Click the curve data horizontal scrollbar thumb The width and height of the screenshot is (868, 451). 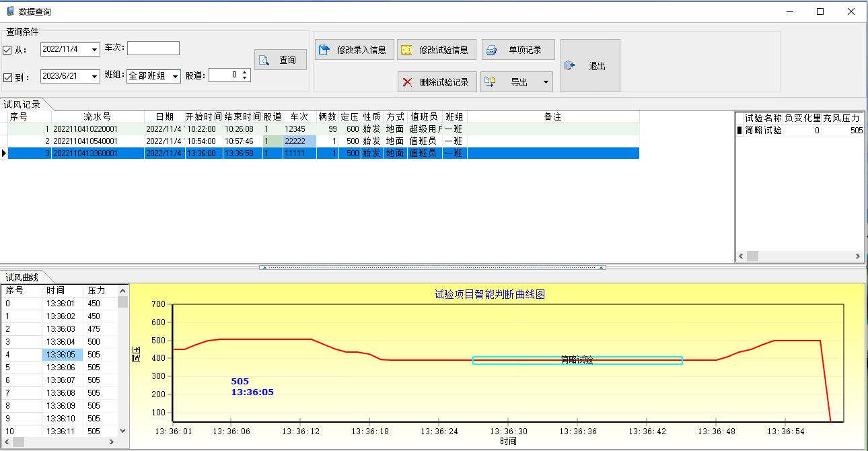18,442
